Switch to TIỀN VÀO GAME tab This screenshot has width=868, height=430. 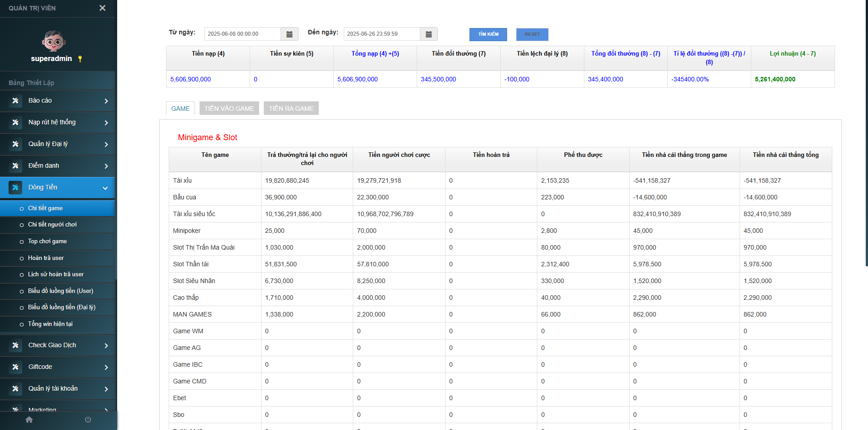(x=229, y=109)
